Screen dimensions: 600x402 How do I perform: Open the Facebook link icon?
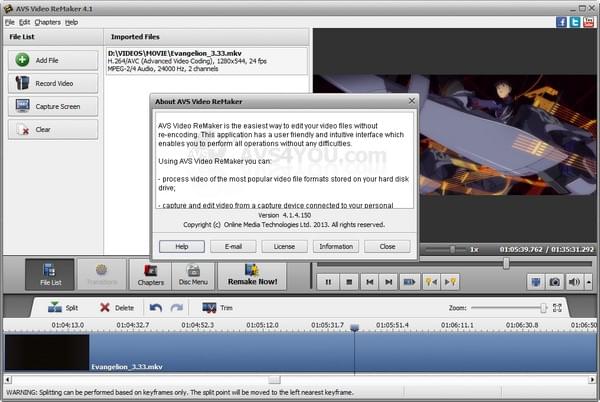click(561, 22)
